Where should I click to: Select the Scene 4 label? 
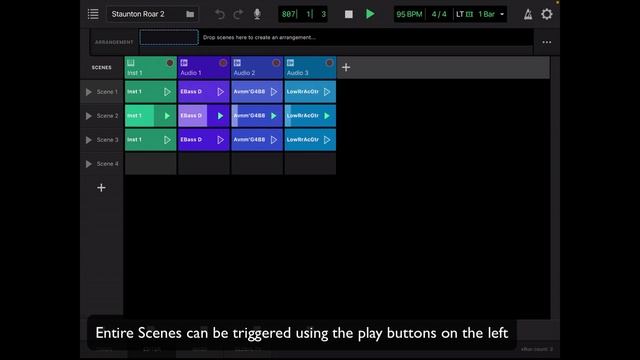[107, 164]
